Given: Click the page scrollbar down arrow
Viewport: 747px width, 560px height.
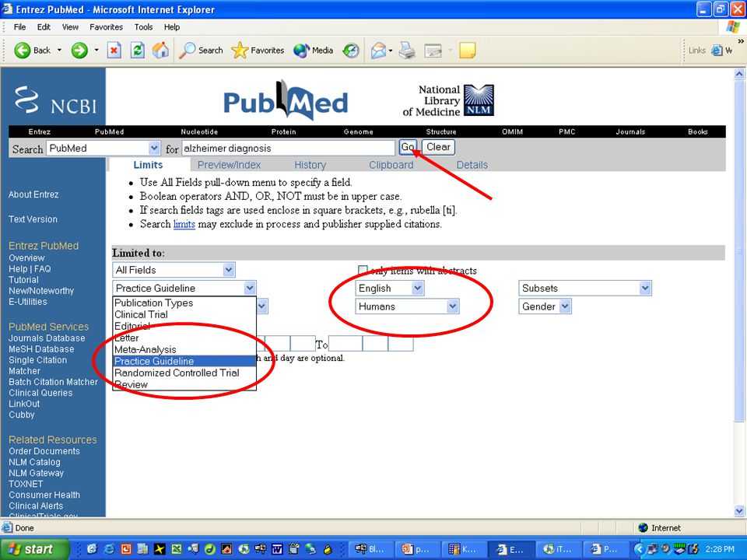Looking at the screenshot, I should point(739,512).
